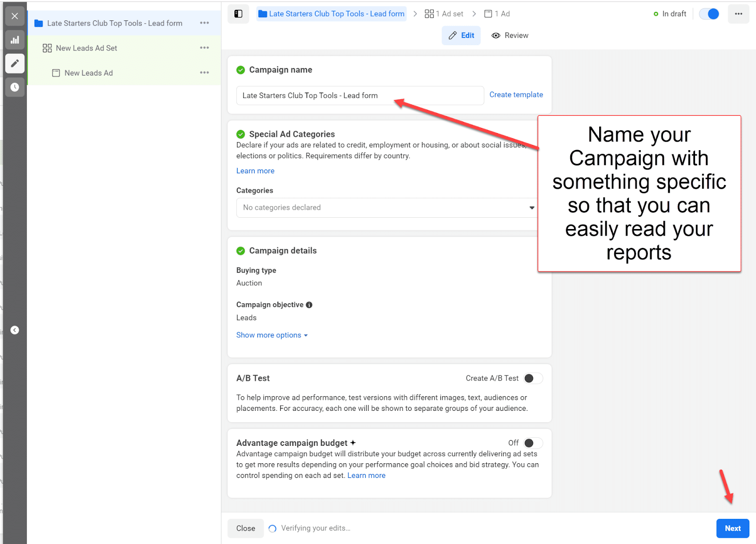Click the Campaign name text field
Viewport: 756px width, 544px height.
(x=360, y=95)
